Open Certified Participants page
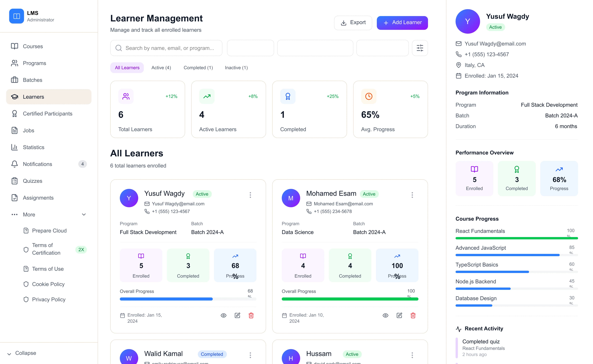593x364 pixels. pos(47,114)
